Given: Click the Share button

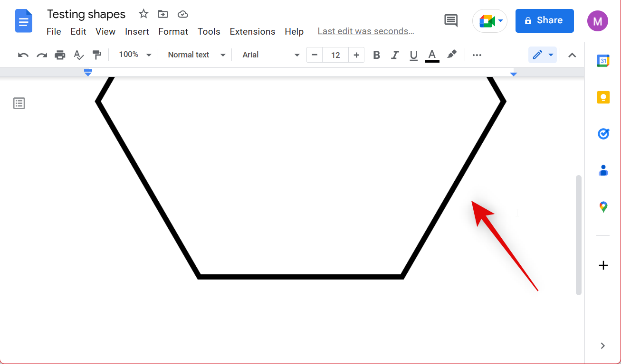Looking at the screenshot, I should 545,20.
